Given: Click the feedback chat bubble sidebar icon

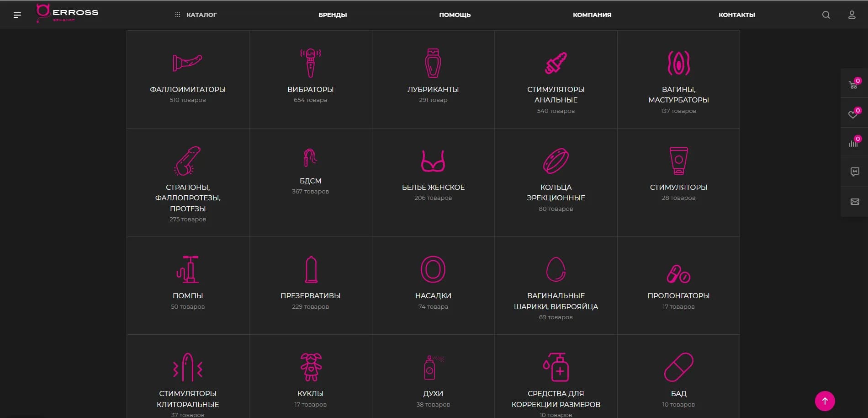Looking at the screenshot, I should (854, 172).
